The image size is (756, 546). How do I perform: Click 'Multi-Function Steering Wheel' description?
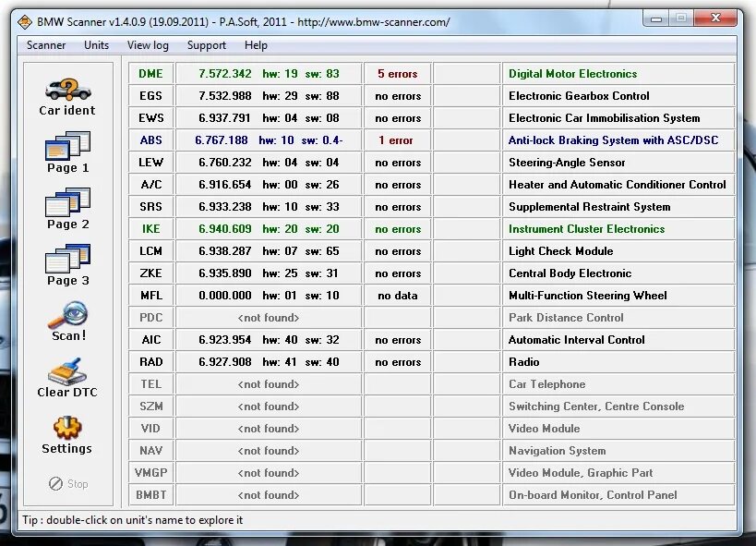click(588, 296)
